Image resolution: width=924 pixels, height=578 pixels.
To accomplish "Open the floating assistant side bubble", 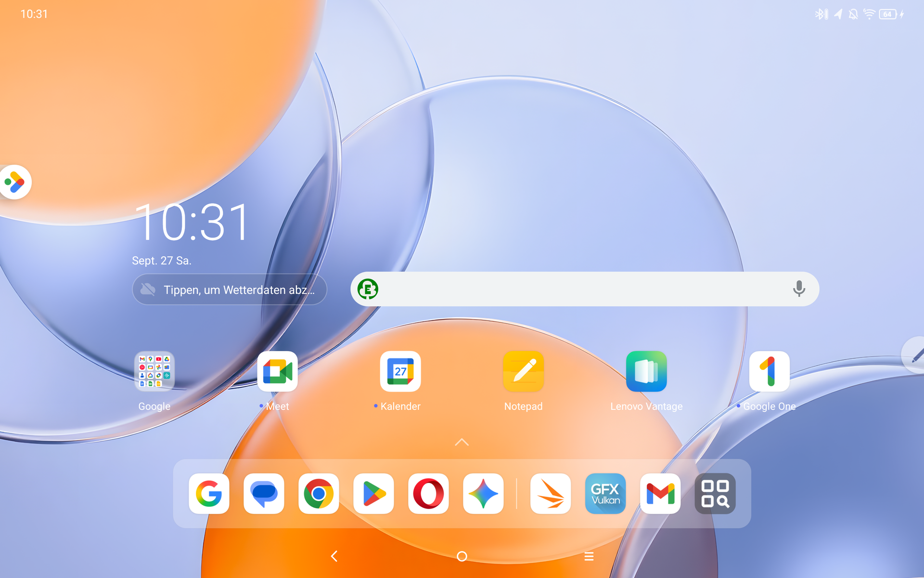I will point(15,182).
